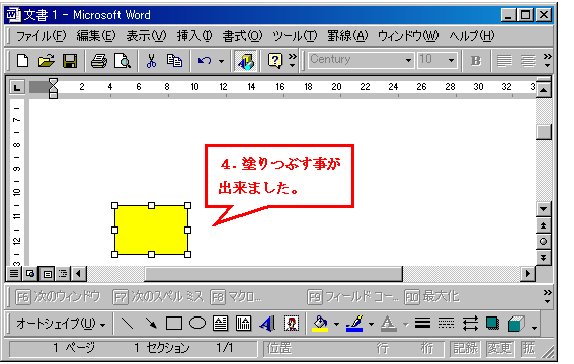Apply the 3-D effect cube icon
The height and width of the screenshot is (364, 574).
(516, 323)
